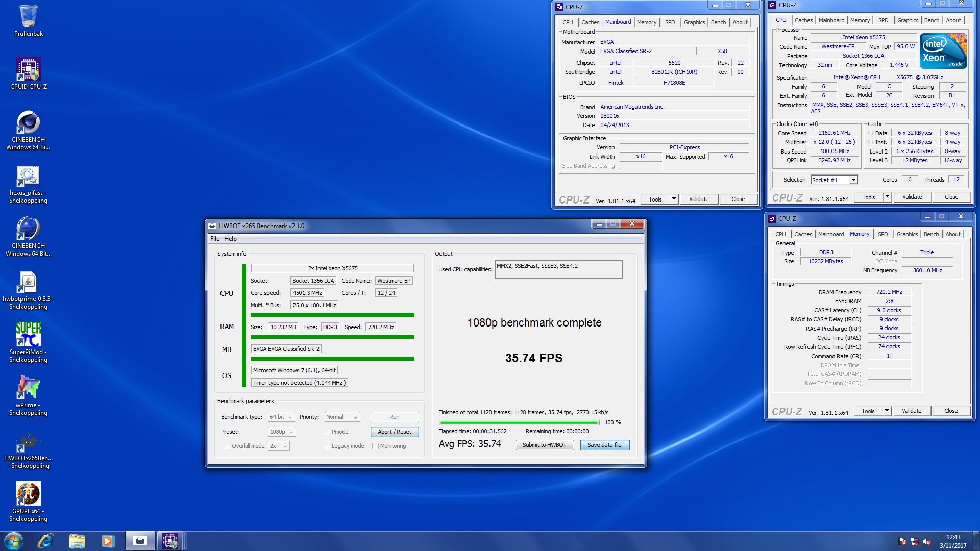Launch SuperPiMod shortcut
The height and width of the screenshot is (551, 980).
[28, 342]
